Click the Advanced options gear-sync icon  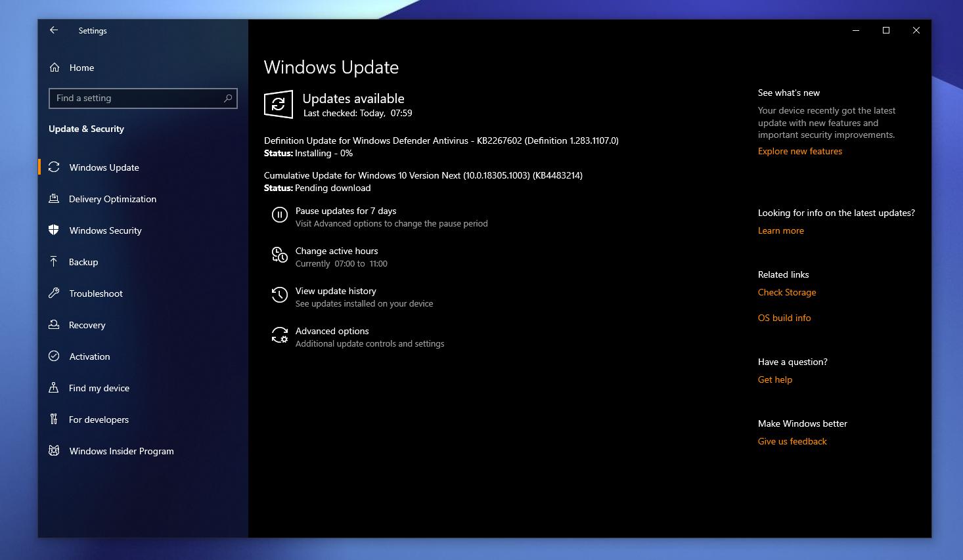(x=280, y=335)
